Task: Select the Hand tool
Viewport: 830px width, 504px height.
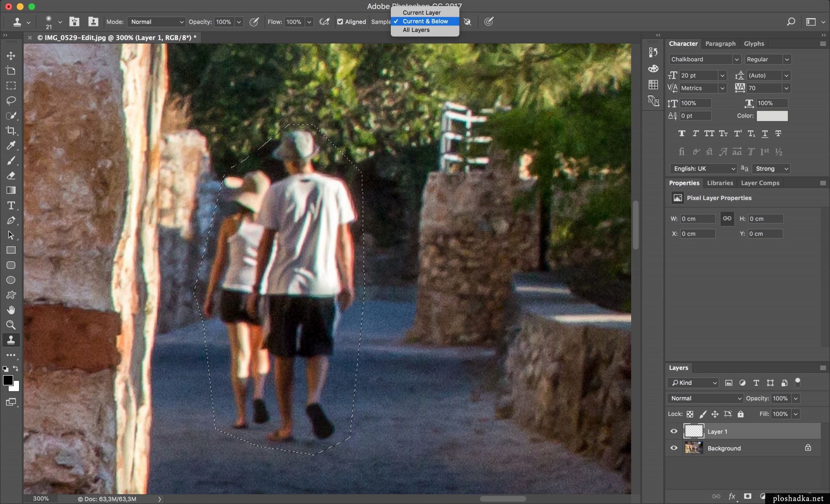Action: [11, 309]
